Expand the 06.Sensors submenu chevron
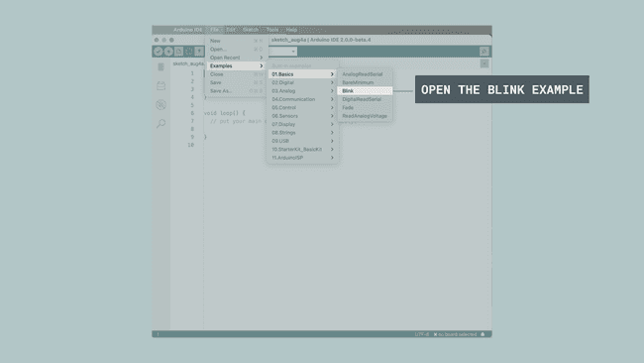 tap(332, 116)
